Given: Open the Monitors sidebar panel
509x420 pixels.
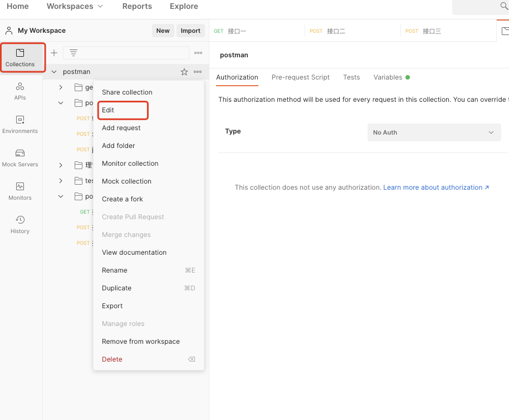Looking at the screenshot, I should tap(20, 191).
